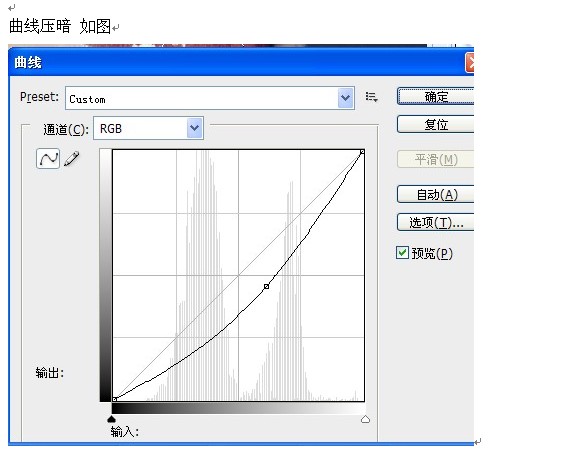Click the vertical output gradient bar

click(x=106, y=275)
